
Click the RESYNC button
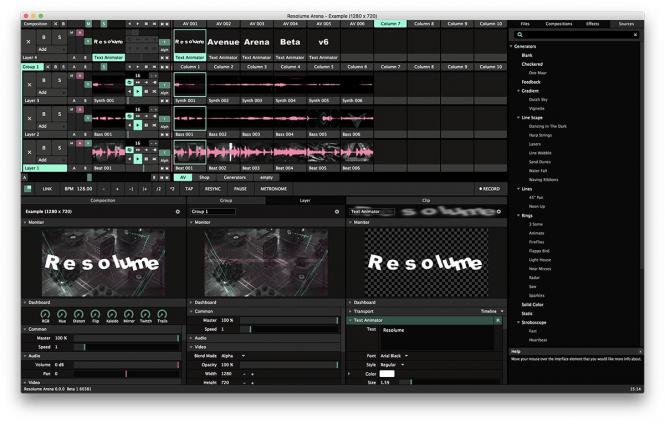213,189
